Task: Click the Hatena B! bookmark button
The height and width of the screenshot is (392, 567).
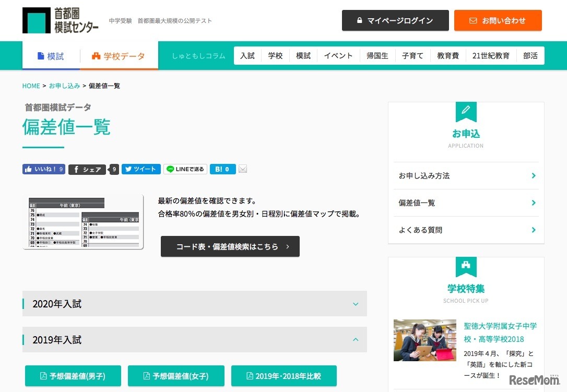Action: (222, 169)
